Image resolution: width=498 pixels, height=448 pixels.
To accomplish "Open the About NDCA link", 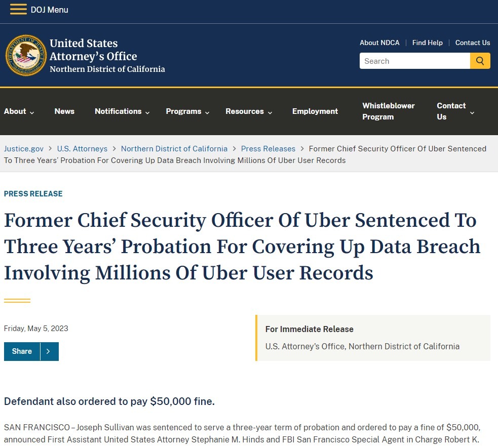I will click(x=379, y=43).
